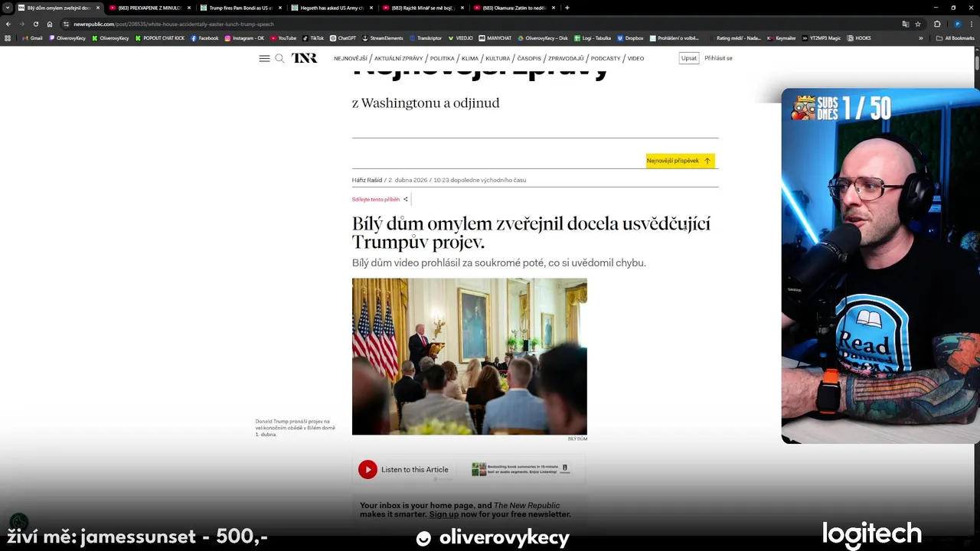Screen dimensions: 980x551
Task: Open the Extensions puzzle icon
Action: [x=937, y=24]
